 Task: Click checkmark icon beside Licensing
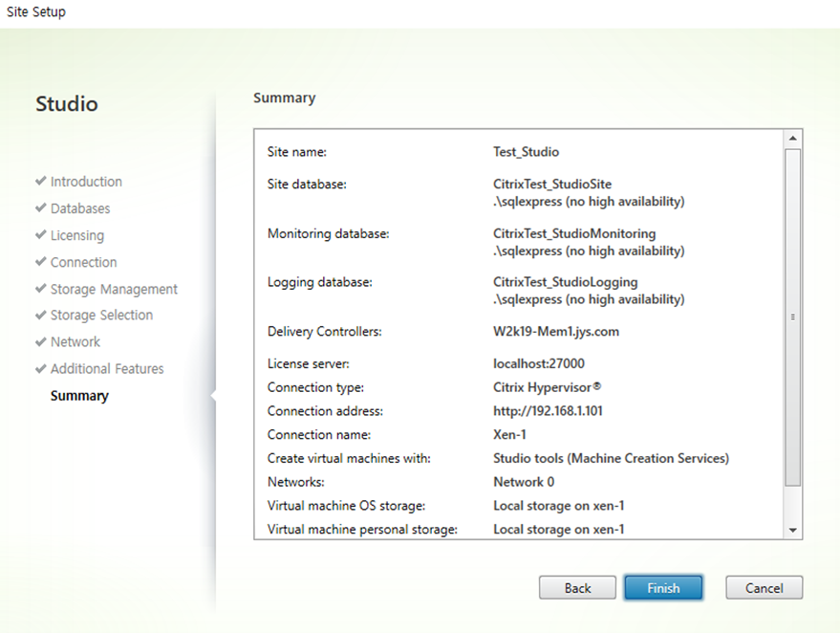[x=41, y=234]
